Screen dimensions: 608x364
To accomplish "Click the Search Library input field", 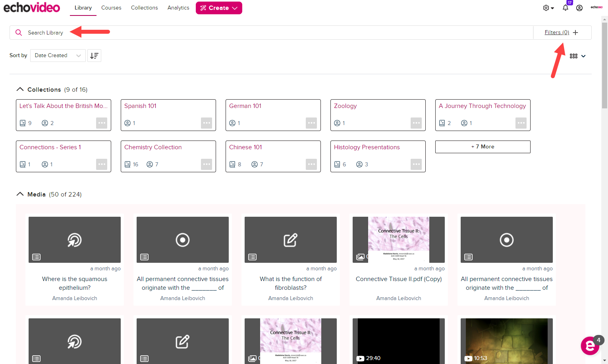I will point(159,32).
